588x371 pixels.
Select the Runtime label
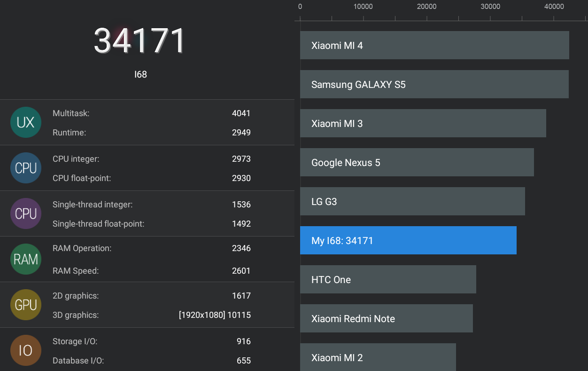click(69, 133)
